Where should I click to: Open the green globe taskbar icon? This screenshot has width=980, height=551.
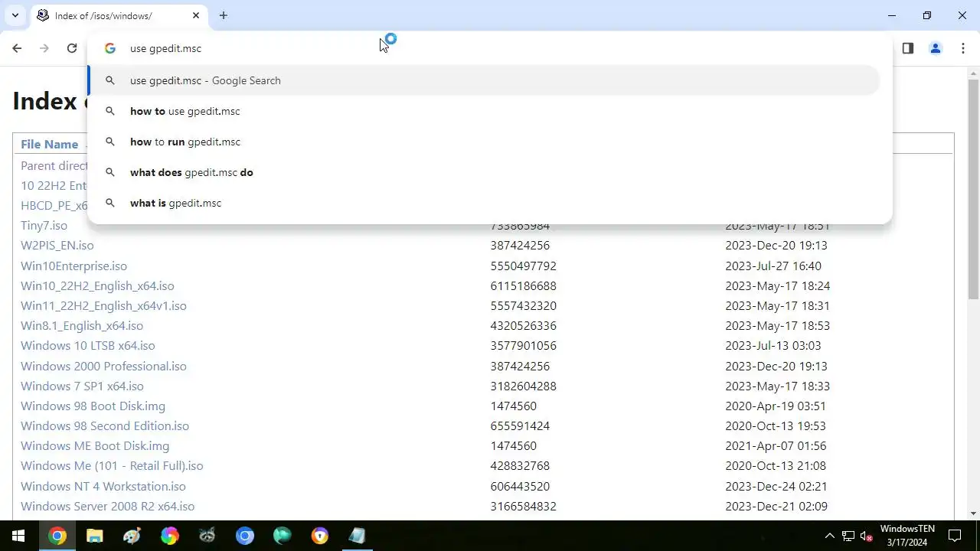[283, 536]
